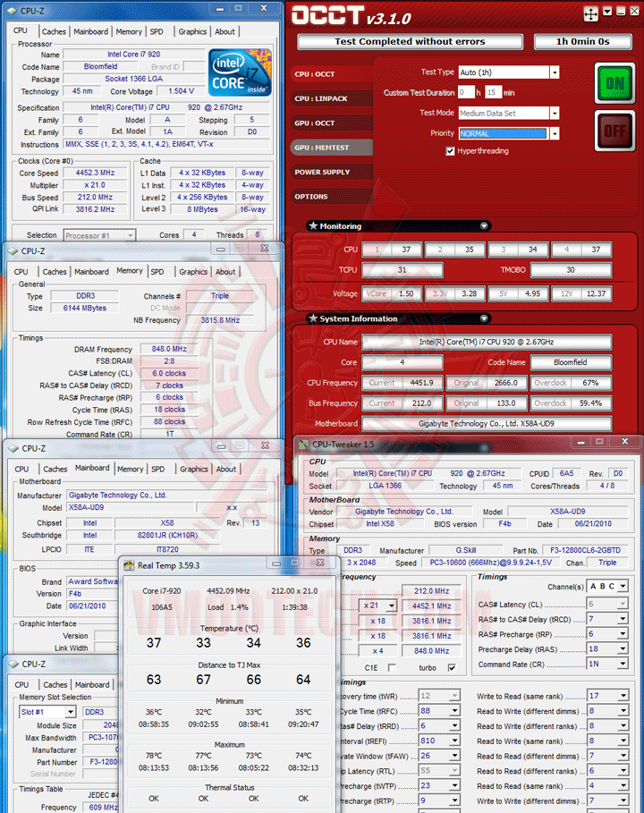Viewport: 644px width, 813px height.
Task: Open the Slot #1 memory slot dropdown
Action: point(71,712)
